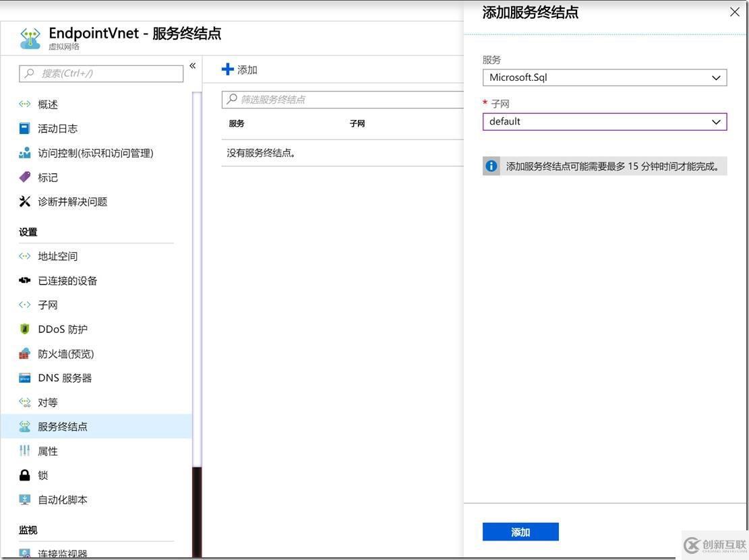Collapse the sidebar with the « chevron
This screenshot has height=560, width=749.
(x=192, y=65)
